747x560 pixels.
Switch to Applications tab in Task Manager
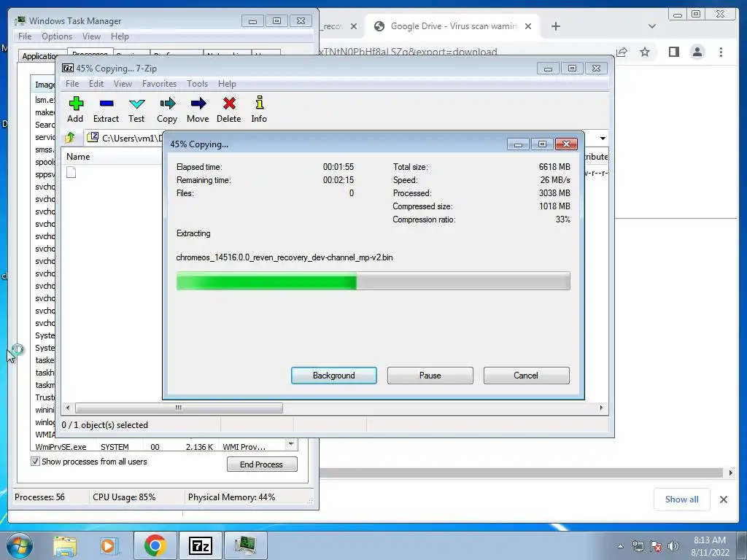tap(40, 56)
